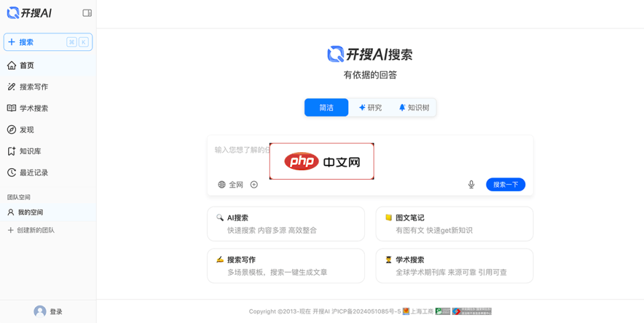This screenshot has width=644, height=323.
Task: Switch to 研究 mode tab
Action: 370,107
